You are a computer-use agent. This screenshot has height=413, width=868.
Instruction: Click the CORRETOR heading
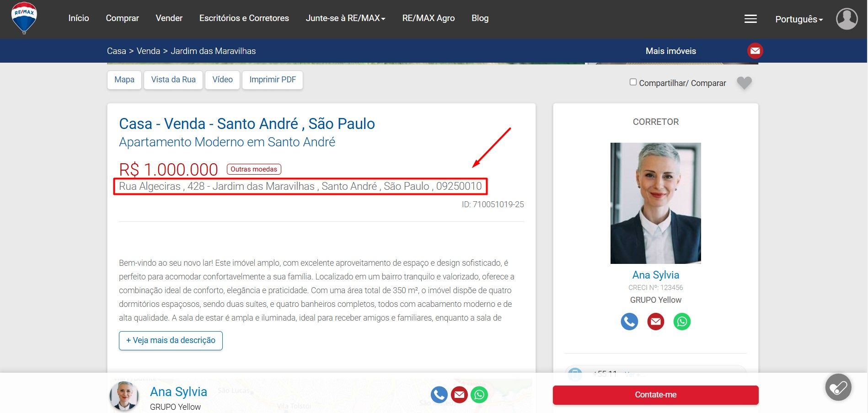click(x=655, y=122)
